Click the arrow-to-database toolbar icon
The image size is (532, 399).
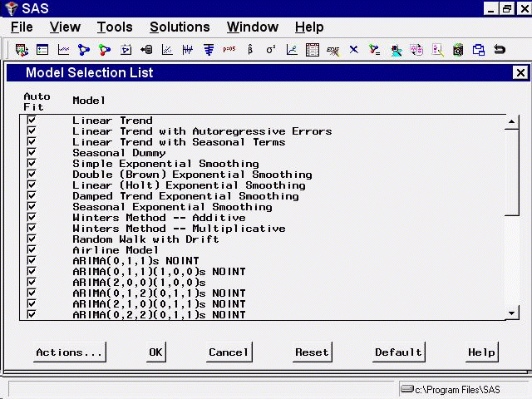pos(146,50)
